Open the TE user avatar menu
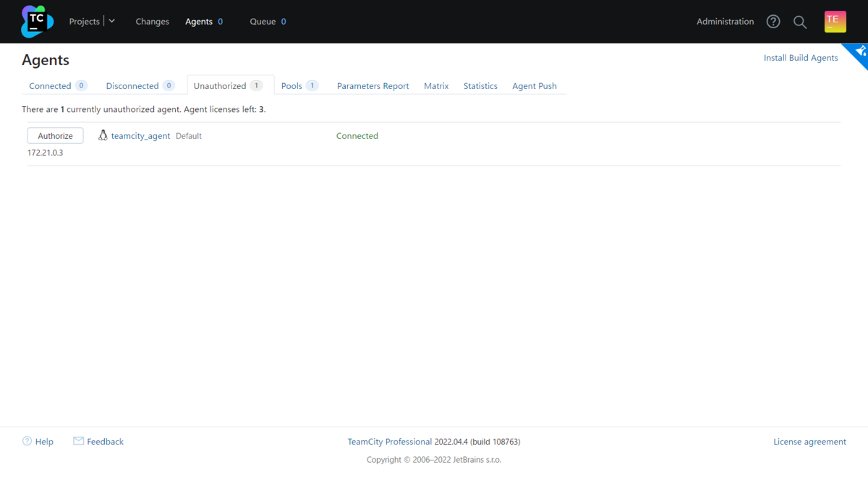The width and height of the screenshot is (868, 488). click(835, 22)
